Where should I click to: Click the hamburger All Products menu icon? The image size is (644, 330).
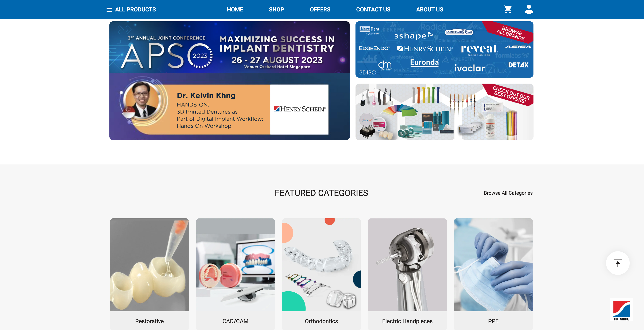[x=109, y=9]
